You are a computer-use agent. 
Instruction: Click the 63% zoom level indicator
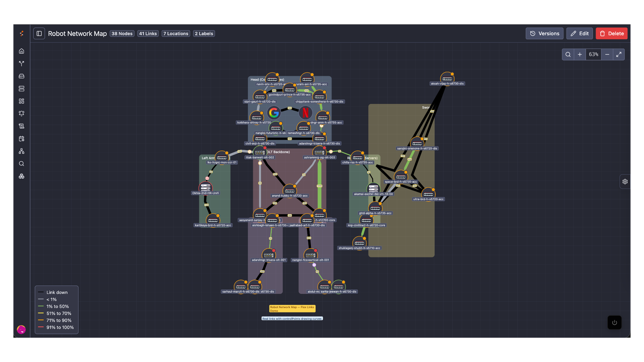coord(593,54)
